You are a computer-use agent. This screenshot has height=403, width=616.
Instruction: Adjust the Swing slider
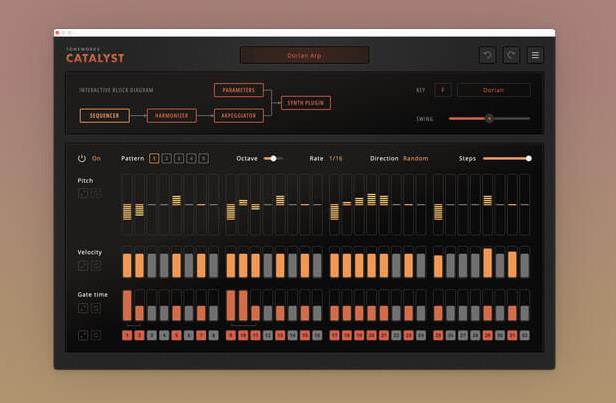pos(489,118)
